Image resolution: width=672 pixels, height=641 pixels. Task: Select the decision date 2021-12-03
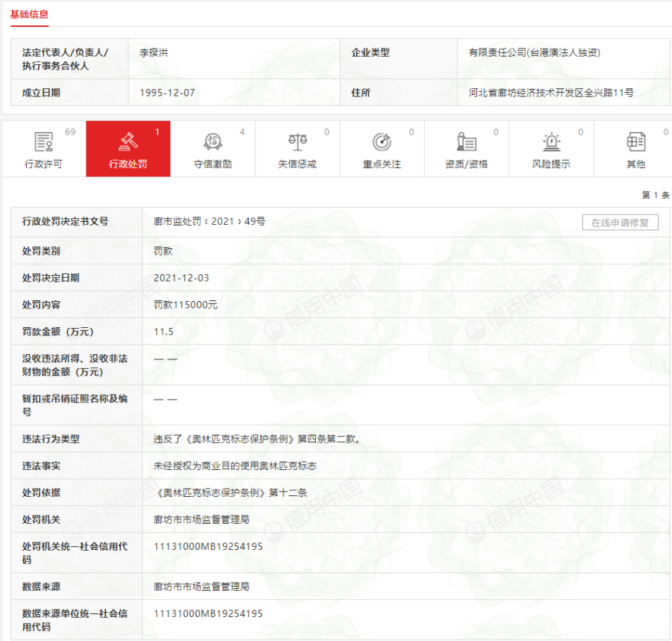coord(181,278)
